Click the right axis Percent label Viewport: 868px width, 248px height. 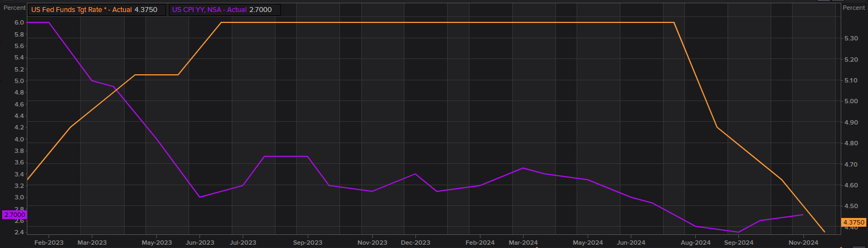click(x=854, y=8)
